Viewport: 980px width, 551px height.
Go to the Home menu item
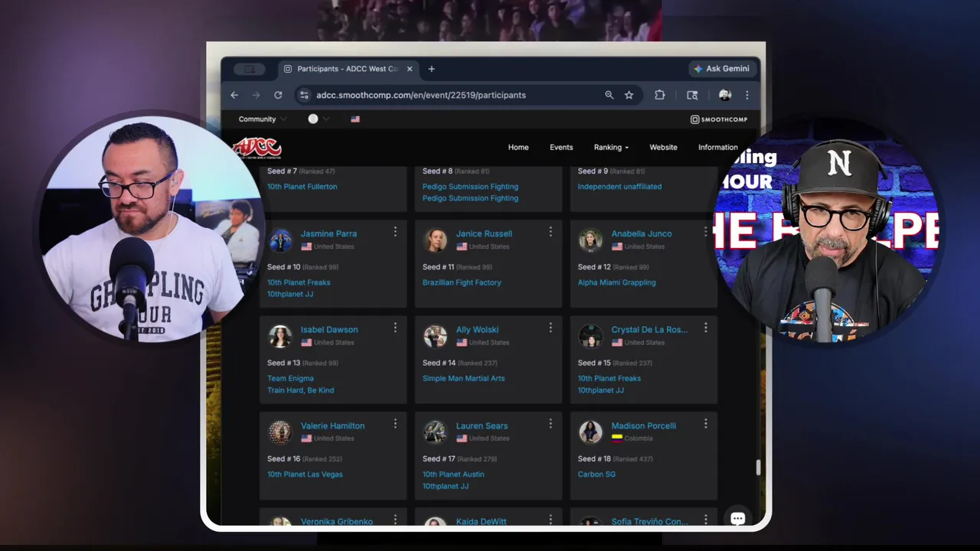pos(518,148)
